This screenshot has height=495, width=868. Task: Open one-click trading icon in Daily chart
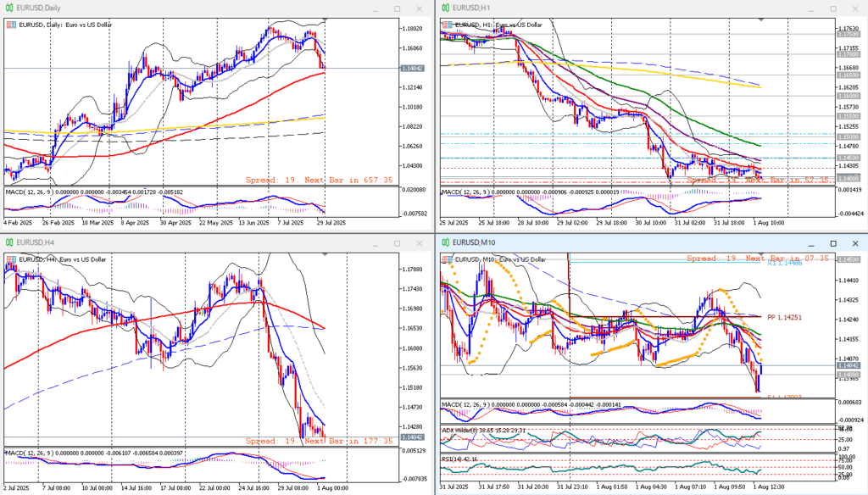pos(11,25)
